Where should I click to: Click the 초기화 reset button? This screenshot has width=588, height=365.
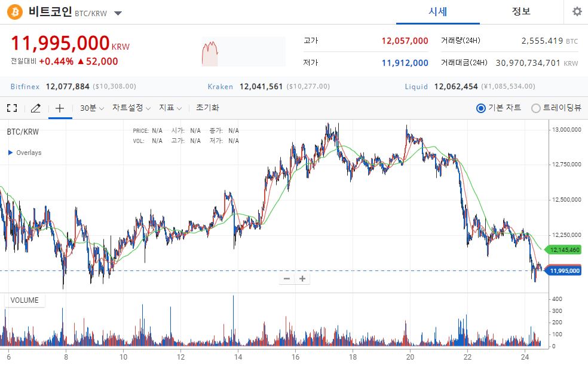208,108
